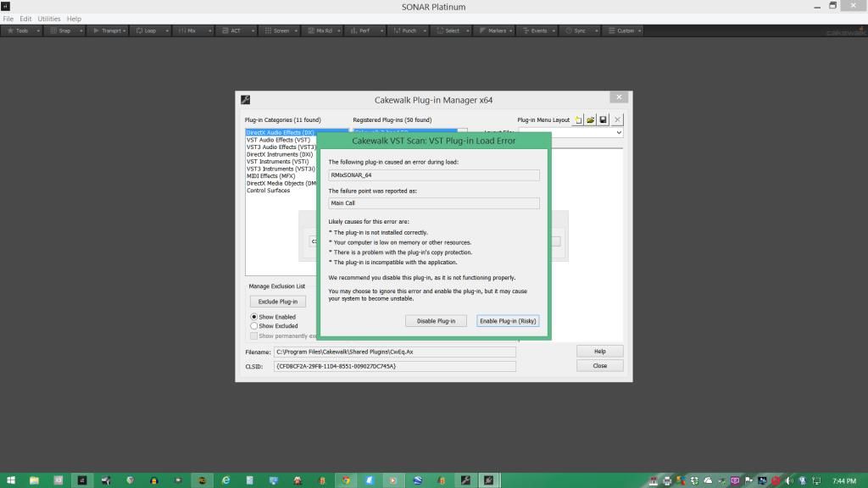Open the Edit menu
868x488 pixels.
[x=26, y=19]
